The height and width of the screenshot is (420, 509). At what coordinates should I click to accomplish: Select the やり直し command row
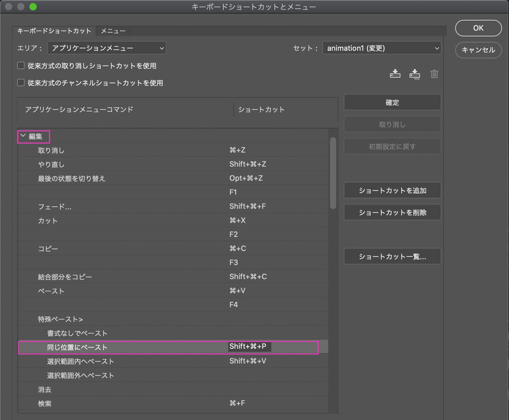click(x=173, y=164)
